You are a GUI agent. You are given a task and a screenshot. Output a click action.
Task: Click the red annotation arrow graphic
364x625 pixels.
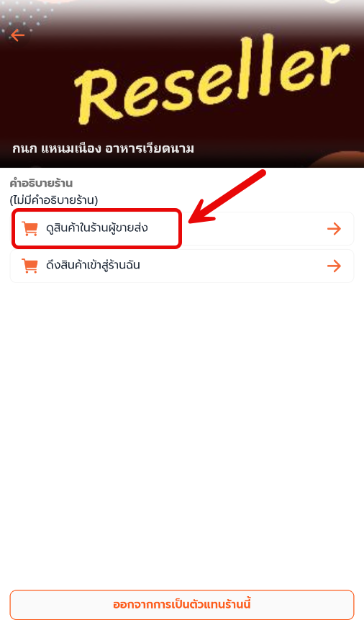(x=227, y=197)
